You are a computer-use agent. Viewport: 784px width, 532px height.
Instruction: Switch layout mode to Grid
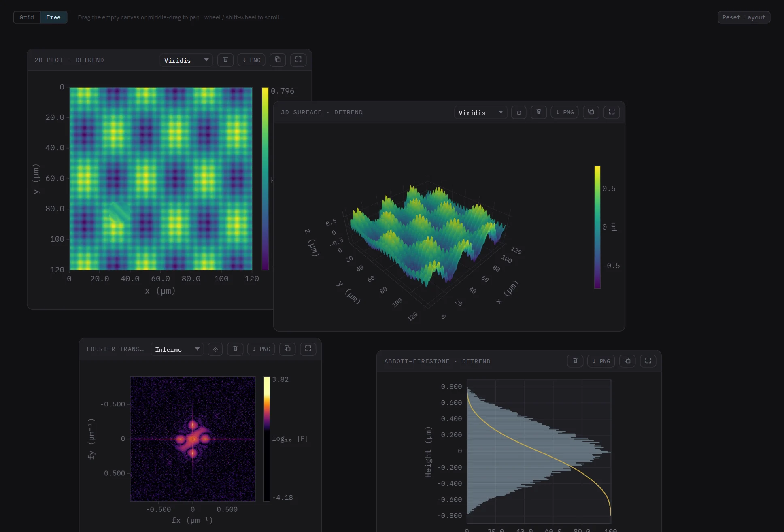[x=27, y=17]
